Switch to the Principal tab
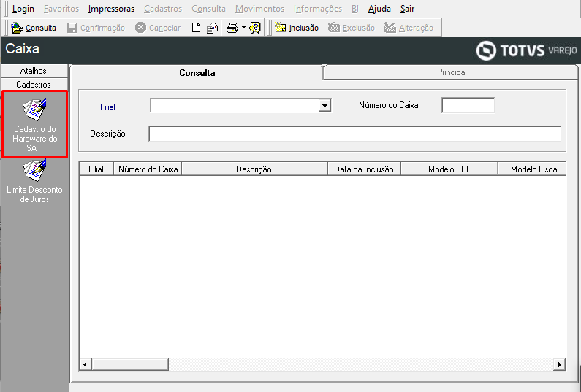This screenshot has width=581, height=392. tap(452, 72)
